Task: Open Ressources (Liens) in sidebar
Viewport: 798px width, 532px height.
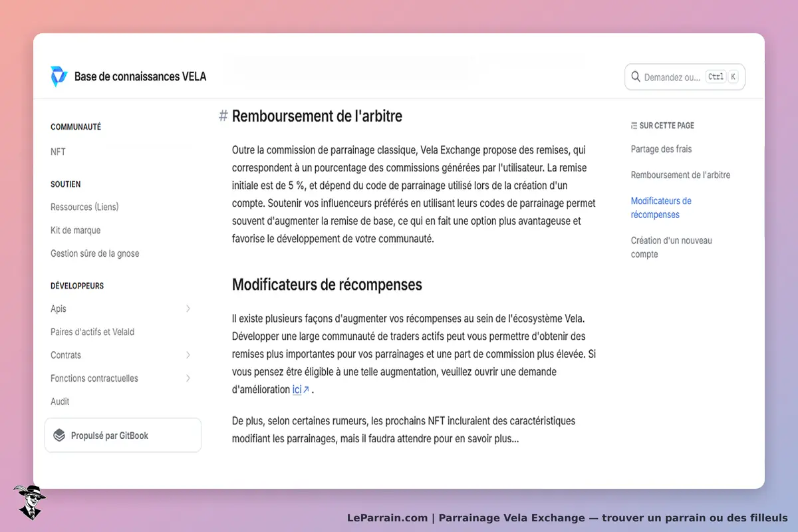Action: tap(84, 207)
